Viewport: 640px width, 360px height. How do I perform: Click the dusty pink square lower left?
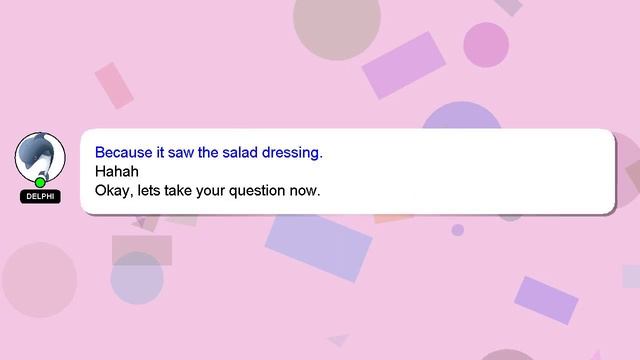pyautogui.click(x=142, y=250)
